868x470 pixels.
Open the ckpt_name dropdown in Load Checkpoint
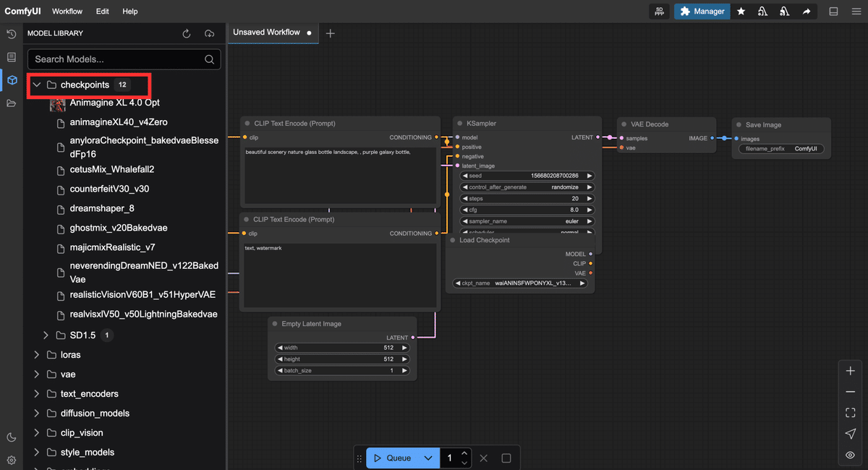[x=521, y=283]
